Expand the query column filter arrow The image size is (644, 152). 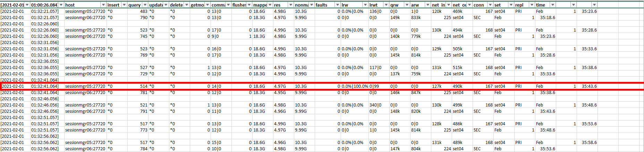pyautogui.click(x=145, y=5)
